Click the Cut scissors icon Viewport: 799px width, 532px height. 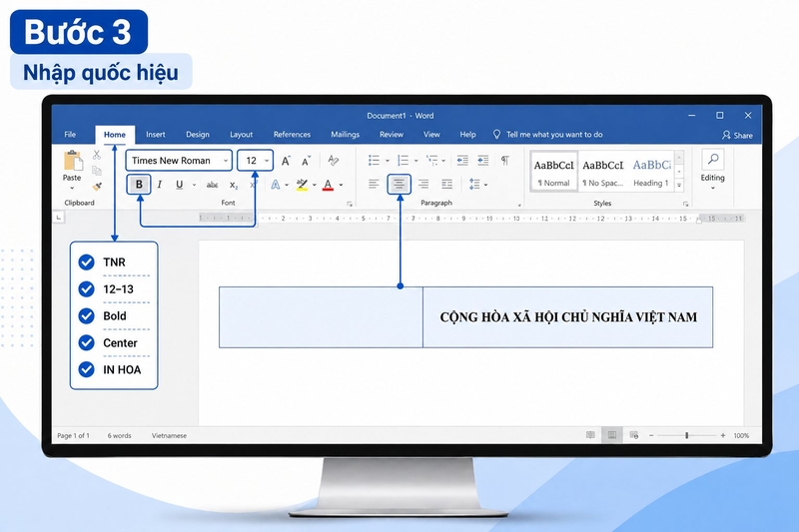tap(96, 155)
